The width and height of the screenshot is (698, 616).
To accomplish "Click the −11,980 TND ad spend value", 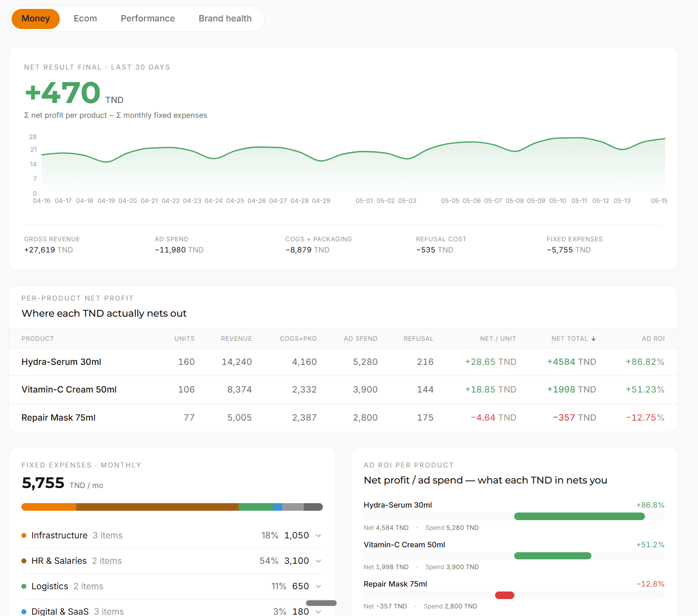I will [179, 250].
